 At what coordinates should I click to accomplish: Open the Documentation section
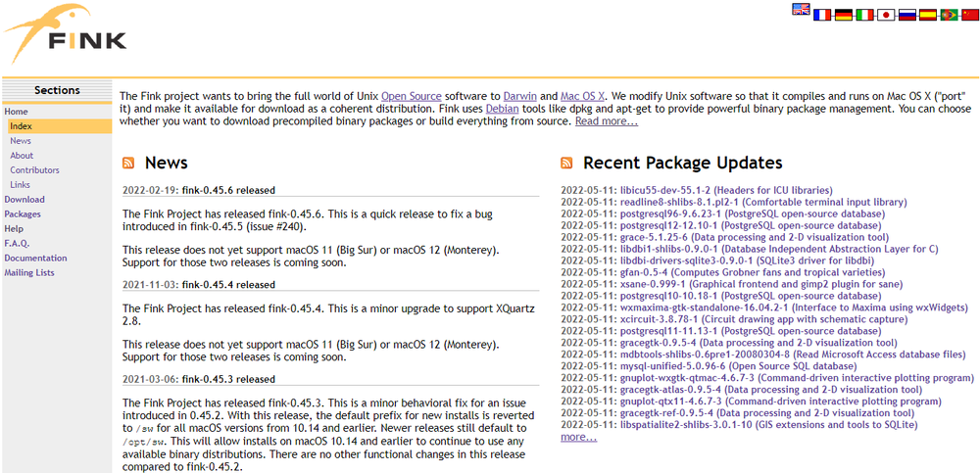coord(35,258)
